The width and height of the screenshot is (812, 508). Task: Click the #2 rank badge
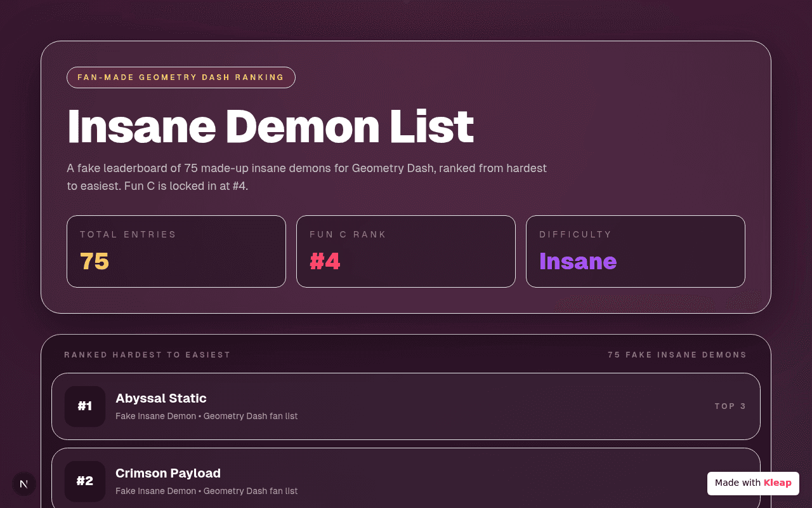point(85,481)
